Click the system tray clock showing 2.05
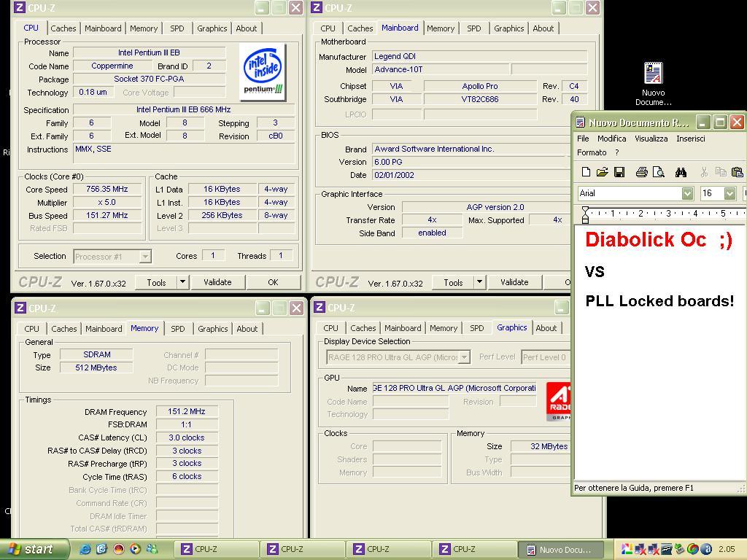The width and height of the screenshot is (747, 560). [x=727, y=550]
